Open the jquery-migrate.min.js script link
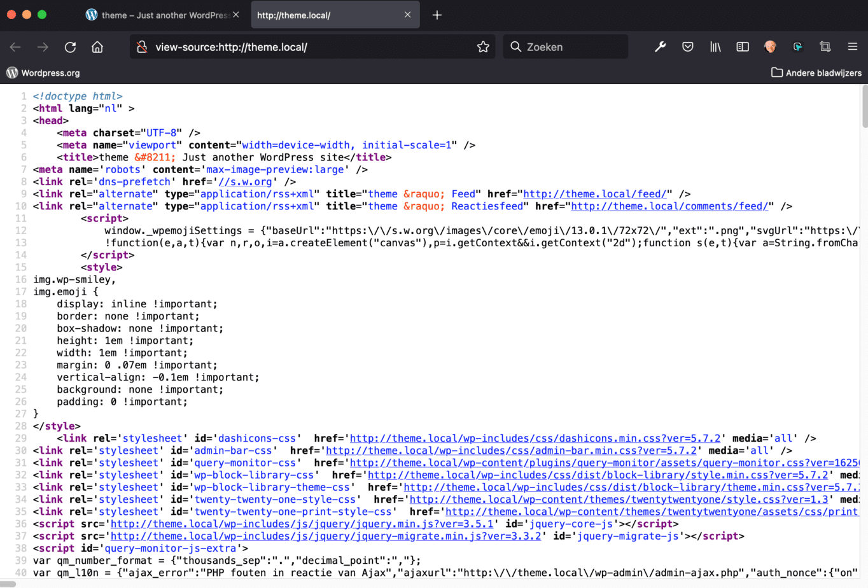The width and height of the screenshot is (868, 588). 326,536
